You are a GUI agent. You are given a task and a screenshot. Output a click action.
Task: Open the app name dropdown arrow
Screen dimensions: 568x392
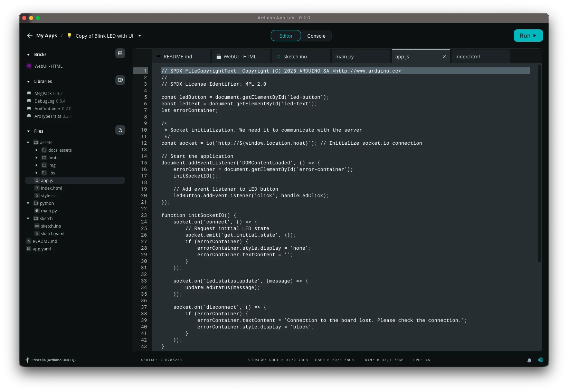point(140,36)
